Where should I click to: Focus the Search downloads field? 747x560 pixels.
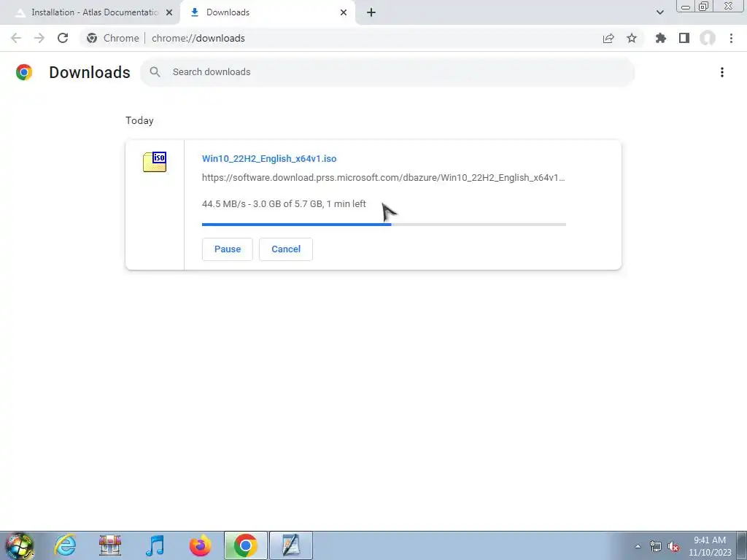pyautogui.click(x=387, y=72)
